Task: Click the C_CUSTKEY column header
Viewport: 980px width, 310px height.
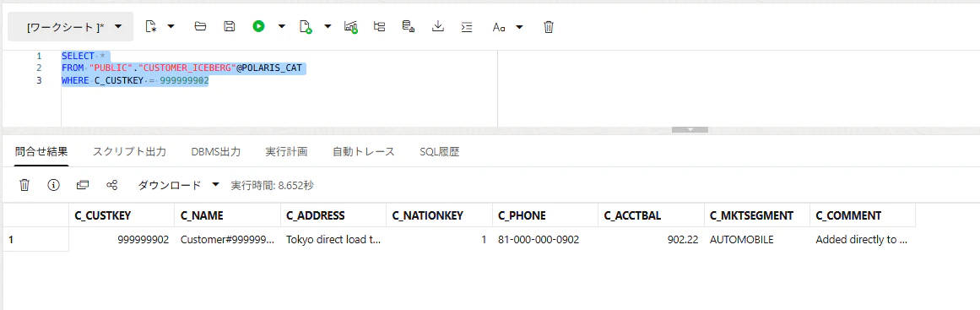Action: [x=122, y=215]
